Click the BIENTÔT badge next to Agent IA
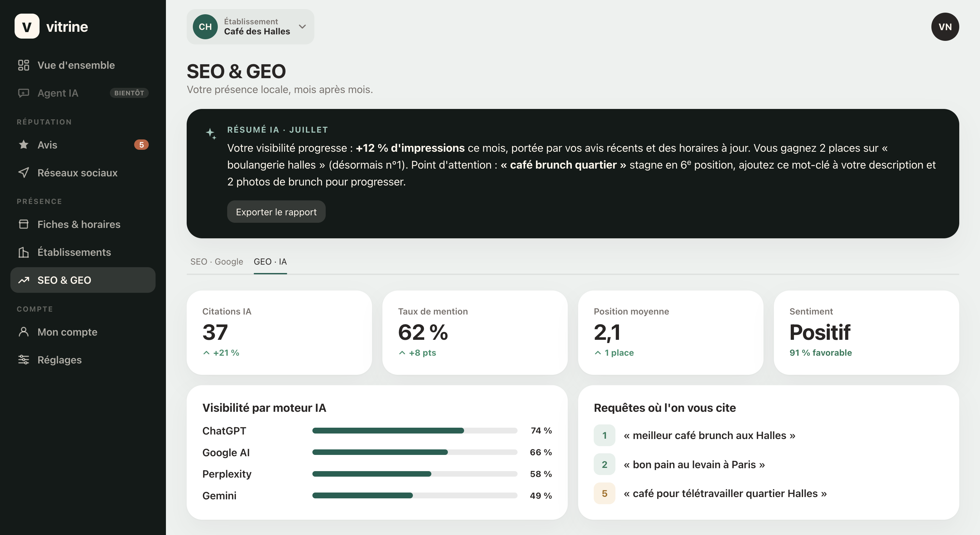This screenshot has height=535, width=980. click(x=129, y=93)
